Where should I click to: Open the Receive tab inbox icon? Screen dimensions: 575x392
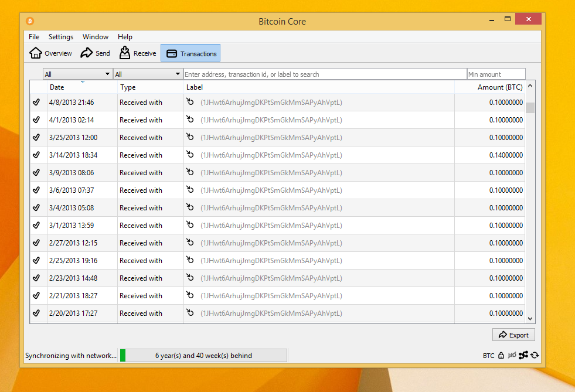[x=125, y=53]
